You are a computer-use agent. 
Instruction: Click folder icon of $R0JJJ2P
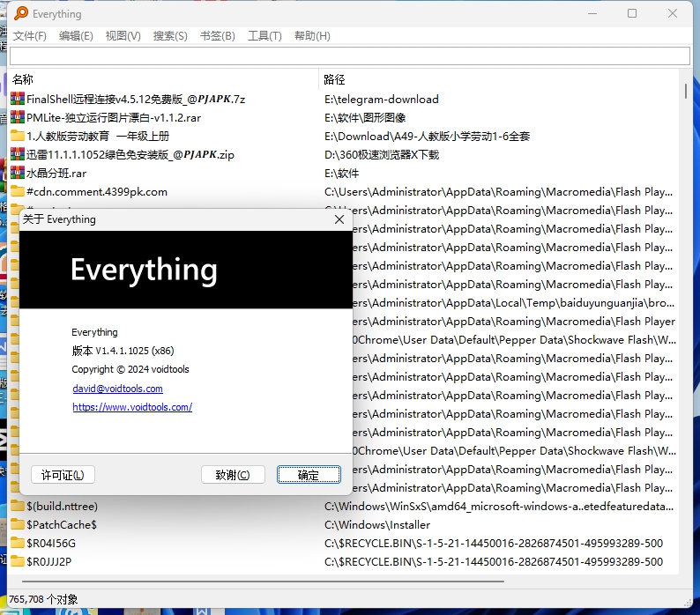point(18,561)
